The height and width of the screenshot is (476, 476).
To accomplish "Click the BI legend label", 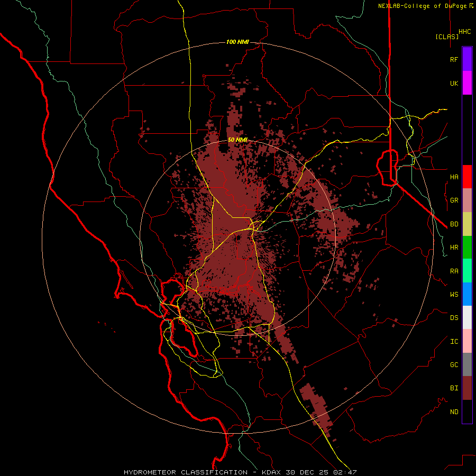I will (454, 388).
